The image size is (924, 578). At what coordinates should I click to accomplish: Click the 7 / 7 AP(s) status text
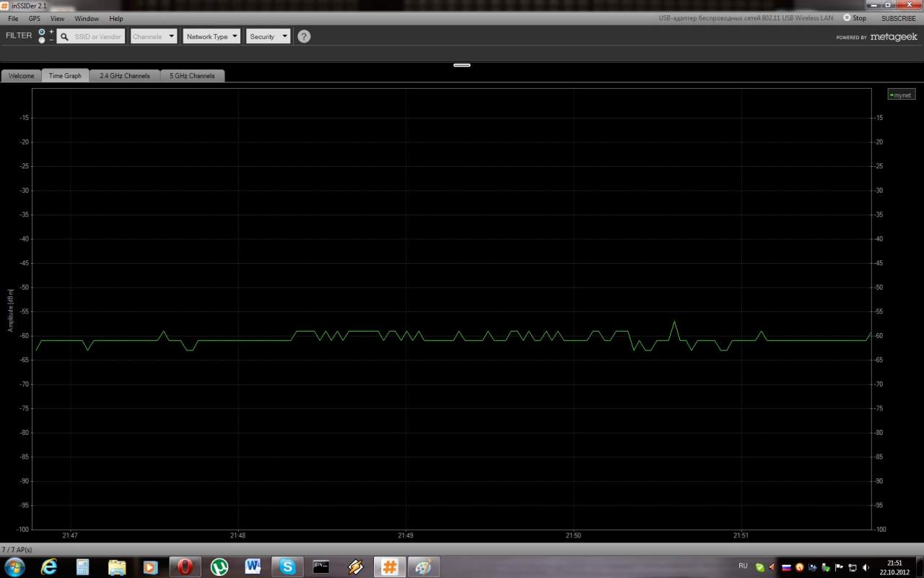(17, 550)
